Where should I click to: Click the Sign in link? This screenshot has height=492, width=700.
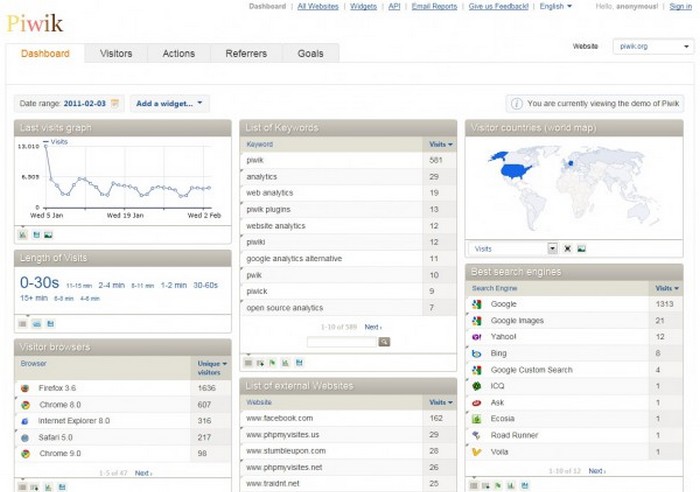click(680, 6)
